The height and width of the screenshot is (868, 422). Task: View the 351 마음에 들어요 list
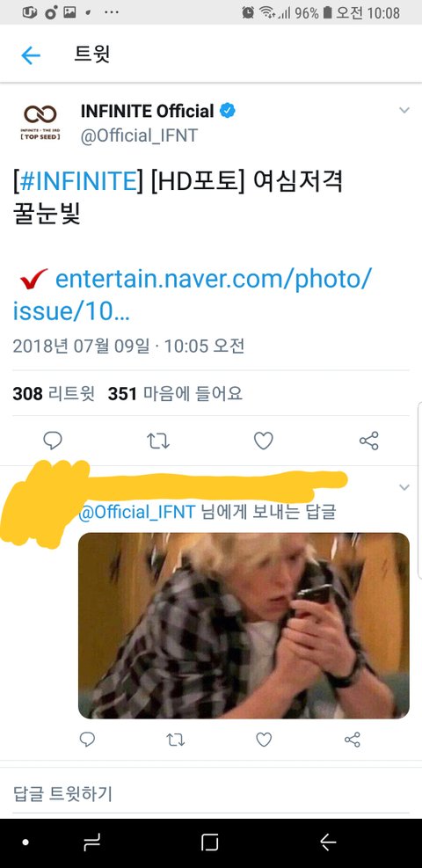(x=175, y=394)
